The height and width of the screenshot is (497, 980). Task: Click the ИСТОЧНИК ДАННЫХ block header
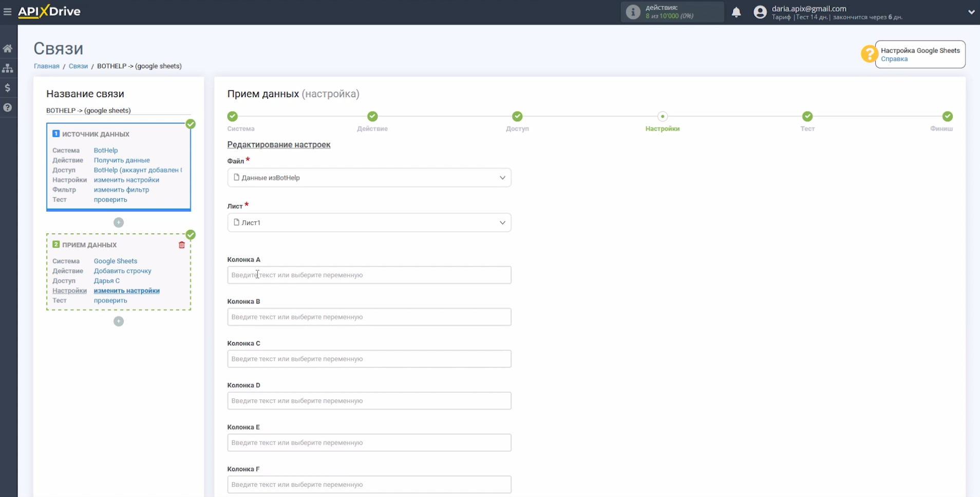point(96,134)
